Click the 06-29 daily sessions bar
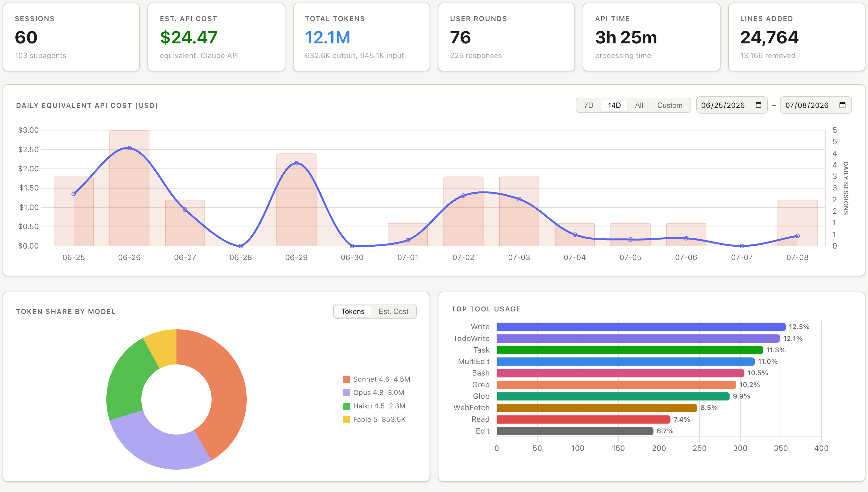Image resolution: width=868 pixels, height=492 pixels. [296, 200]
